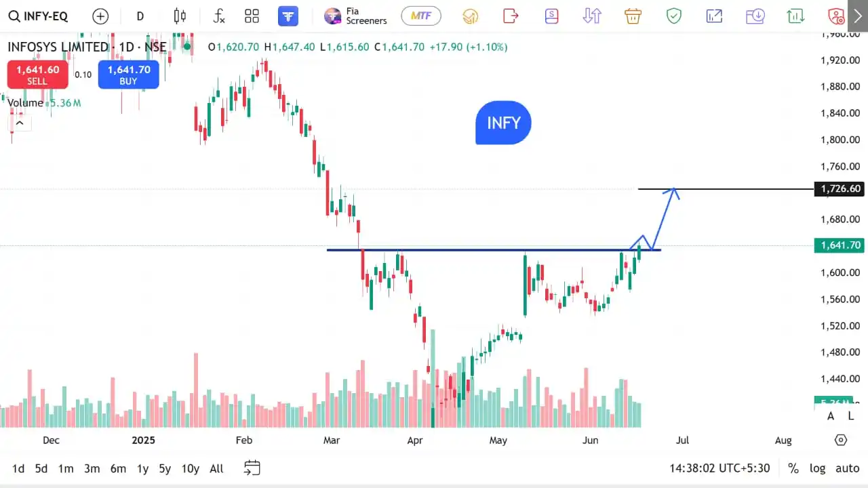868x488 pixels.
Task: Click the 0.10 spread value
Action: click(x=83, y=75)
